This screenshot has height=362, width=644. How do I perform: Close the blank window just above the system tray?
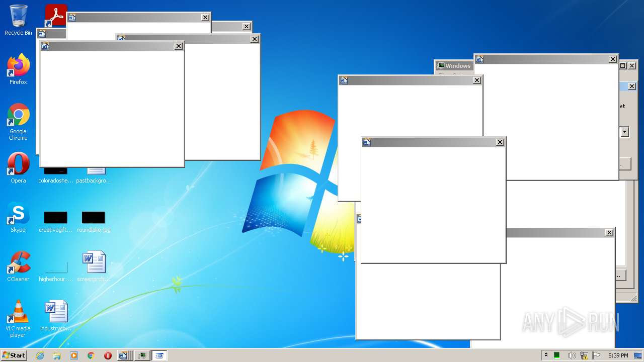click(x=609, y=233)
